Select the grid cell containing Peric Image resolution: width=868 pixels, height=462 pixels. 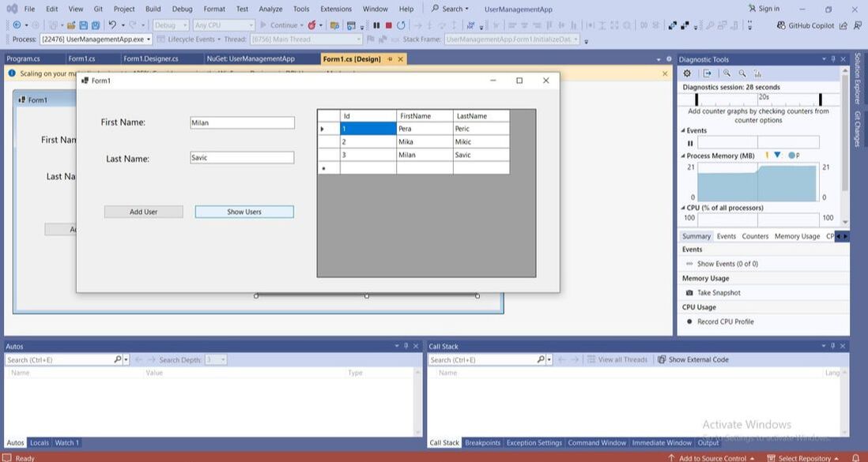(x=481, y=129)
